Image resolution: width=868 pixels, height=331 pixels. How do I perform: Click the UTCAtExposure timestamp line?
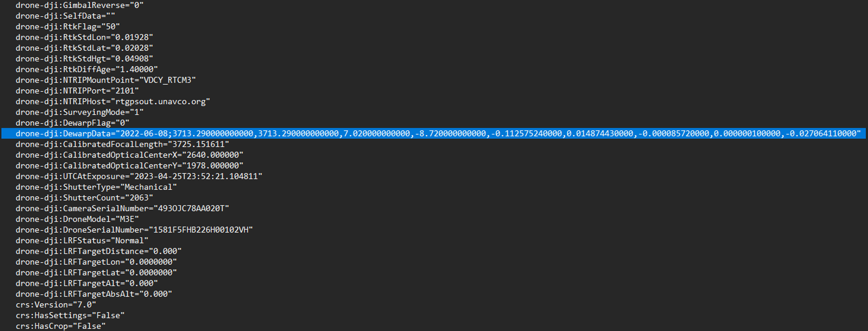pos(139,176)
